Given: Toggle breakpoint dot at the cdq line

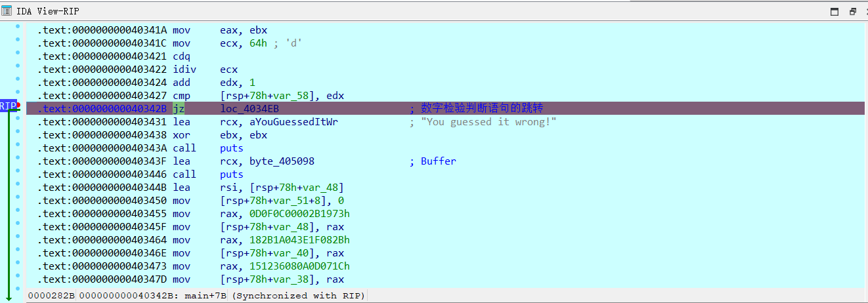Looking at the screenshot, I should click(18, 52).
